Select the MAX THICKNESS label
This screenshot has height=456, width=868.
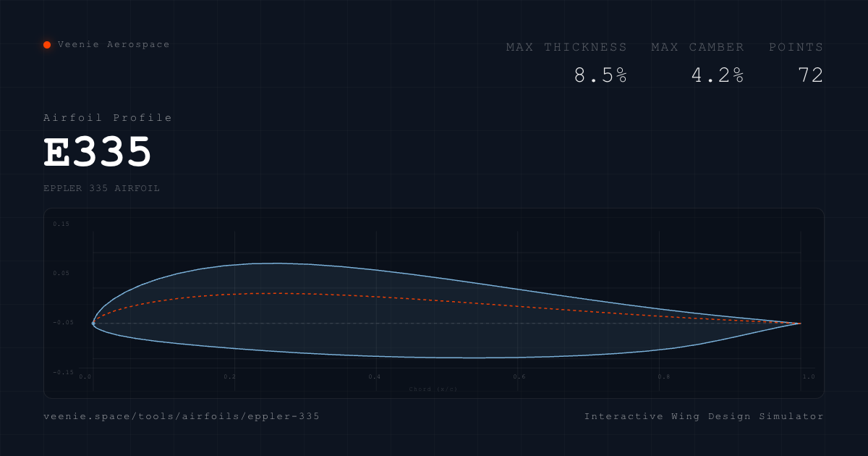tap(567, 47)
